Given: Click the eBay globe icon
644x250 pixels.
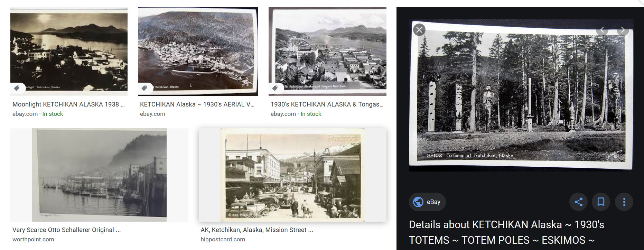Looking at the screenshot, I should (x=418, y=202).
